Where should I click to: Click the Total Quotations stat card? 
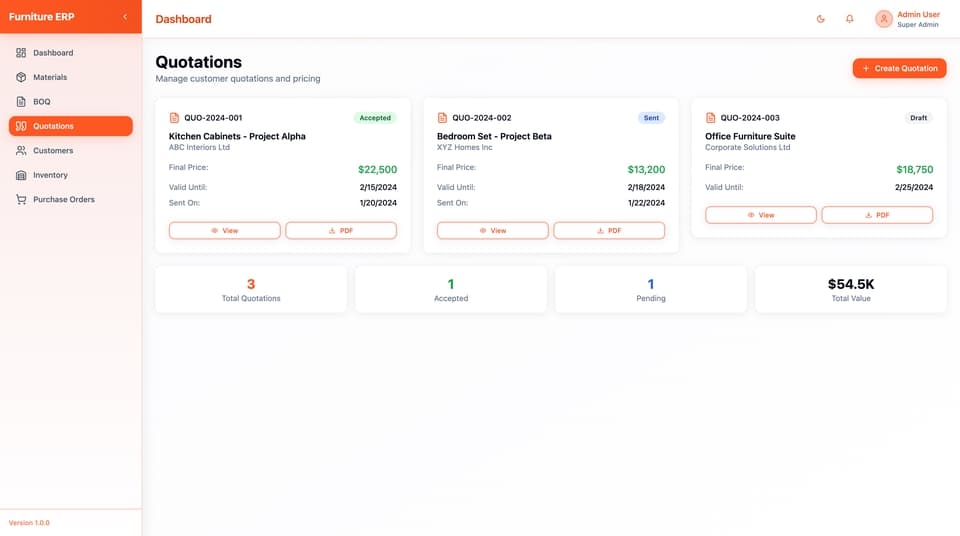pos(251,289)
